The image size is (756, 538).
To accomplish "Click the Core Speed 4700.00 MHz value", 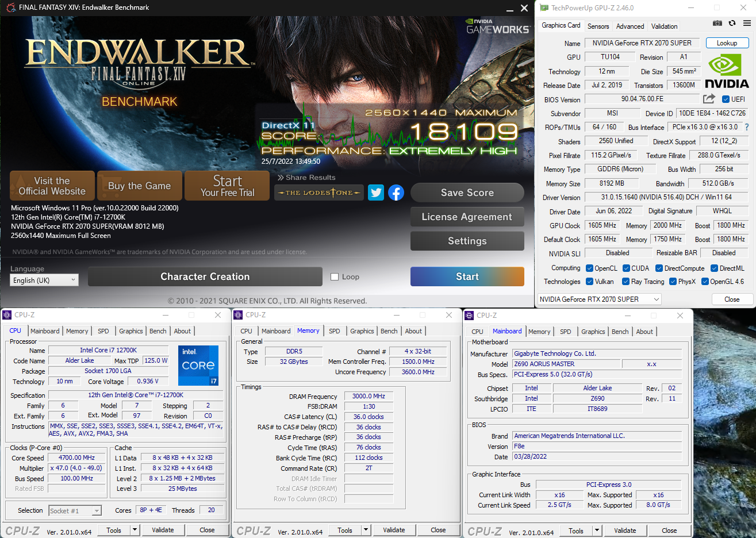I will coord(76,458).
